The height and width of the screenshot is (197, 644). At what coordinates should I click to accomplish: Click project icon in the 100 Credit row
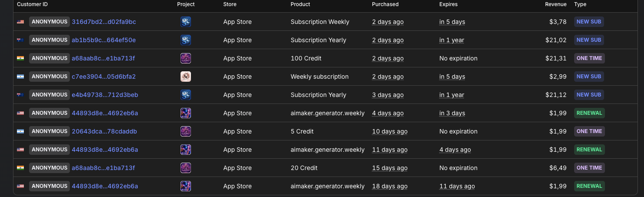(186, 58)
